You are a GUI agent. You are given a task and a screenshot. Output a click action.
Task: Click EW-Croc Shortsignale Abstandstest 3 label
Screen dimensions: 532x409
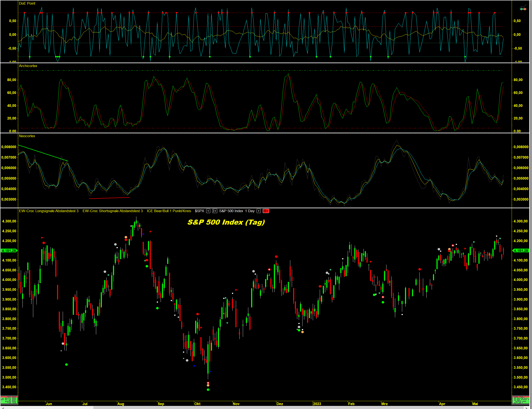[x=113, y=211]
